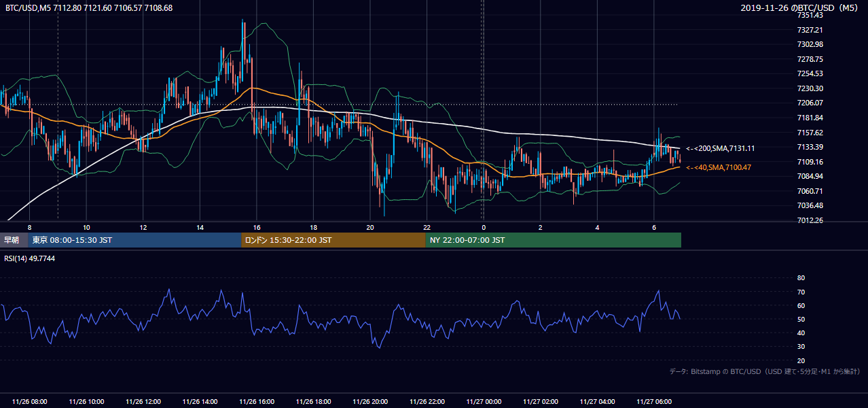Click hour label 22 under price chart

(427, 227)
